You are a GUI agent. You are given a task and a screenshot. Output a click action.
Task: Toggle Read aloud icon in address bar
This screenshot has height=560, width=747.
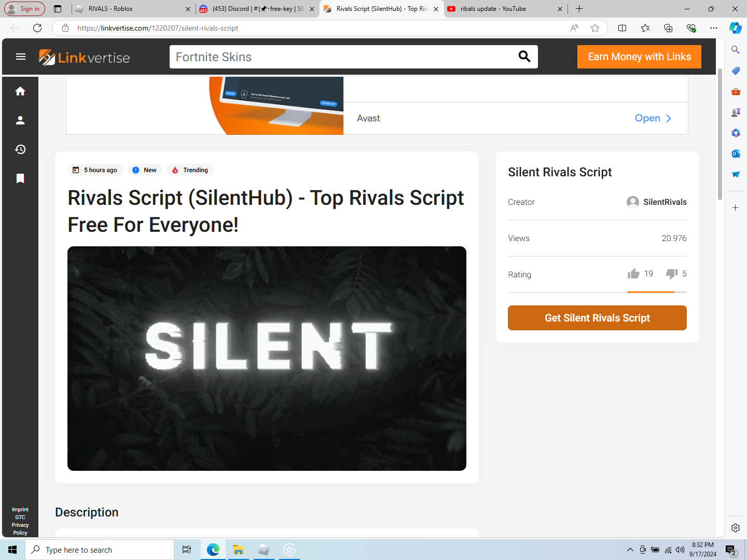tap(574, 28)
